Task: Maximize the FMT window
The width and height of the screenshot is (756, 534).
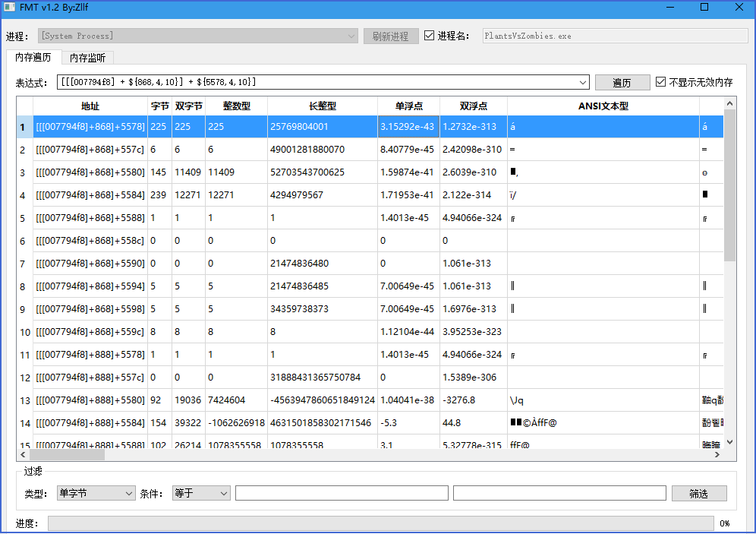Action: (704, 8)
